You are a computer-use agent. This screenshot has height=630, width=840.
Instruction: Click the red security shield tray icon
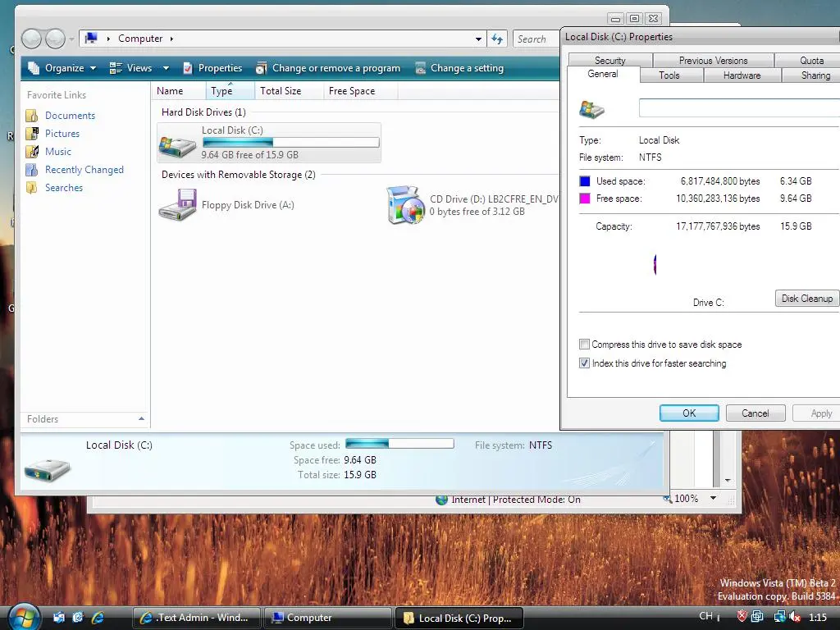tap(742, 617)
